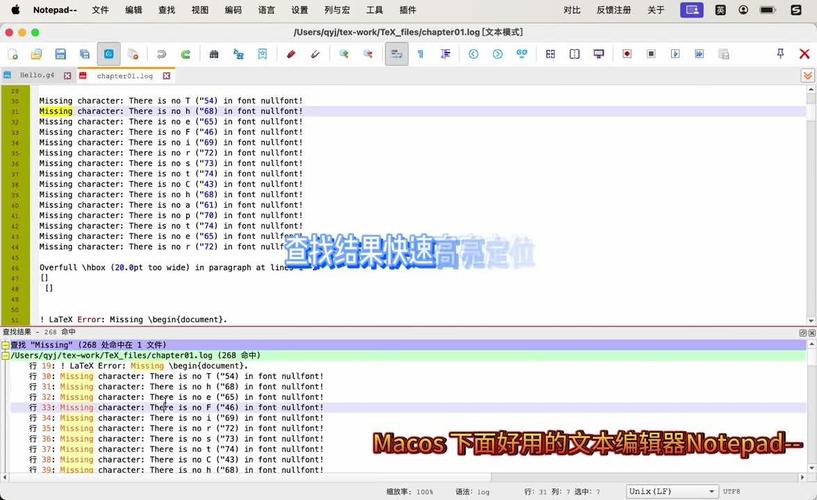Click the editor vertical scrollbar
Image resolution: width=817 pixels, height=500 pixels.
[811, 205]
